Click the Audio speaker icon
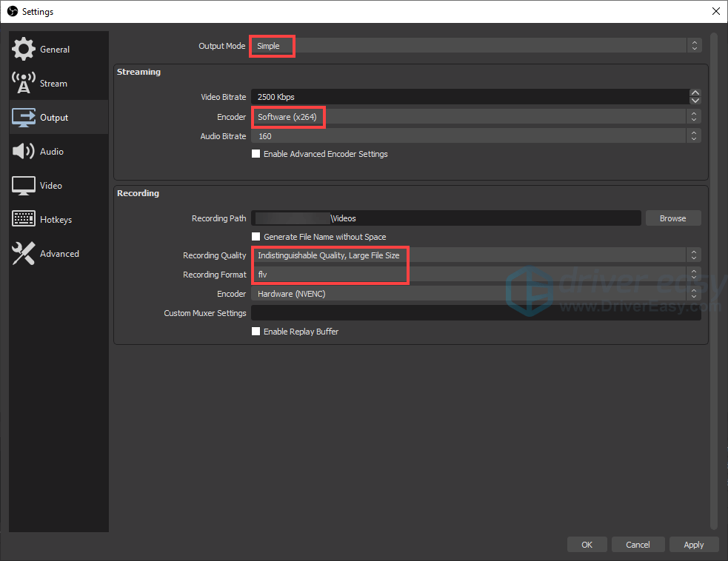The width and height of the screenshot is (728, 561). pos(23,151)
